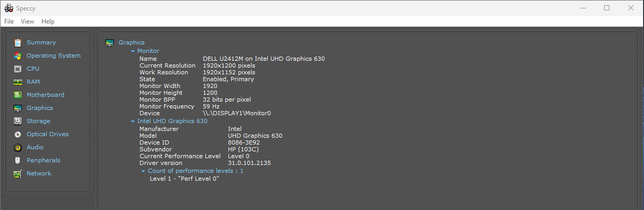Viewport: 644px width, 210px height.
Task: Click Current Performance Level value Level 0
Action: tap(238, 156)
